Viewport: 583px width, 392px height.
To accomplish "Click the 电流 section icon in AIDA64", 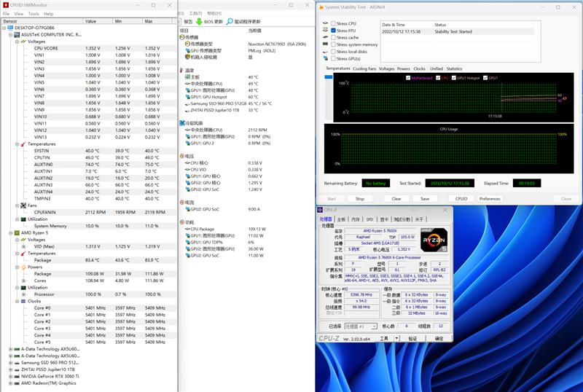I will 182,203.
